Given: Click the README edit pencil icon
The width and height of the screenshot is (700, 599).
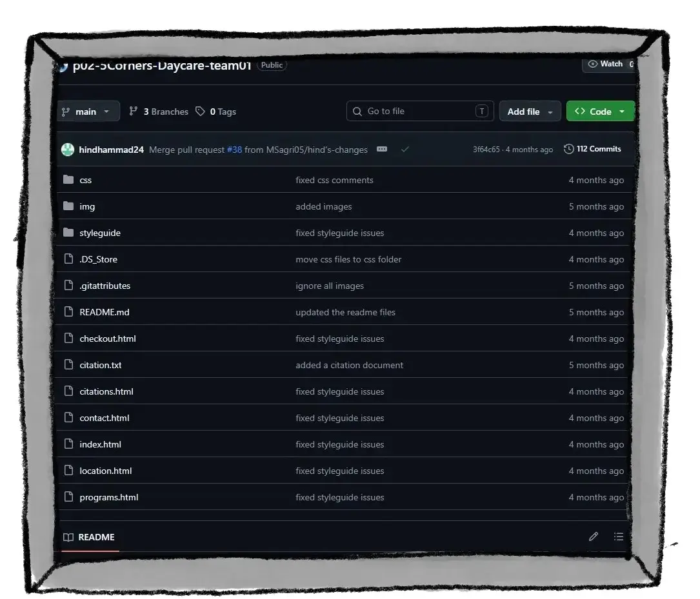Looking at the screenshot, I should click(x=594, y=536).
